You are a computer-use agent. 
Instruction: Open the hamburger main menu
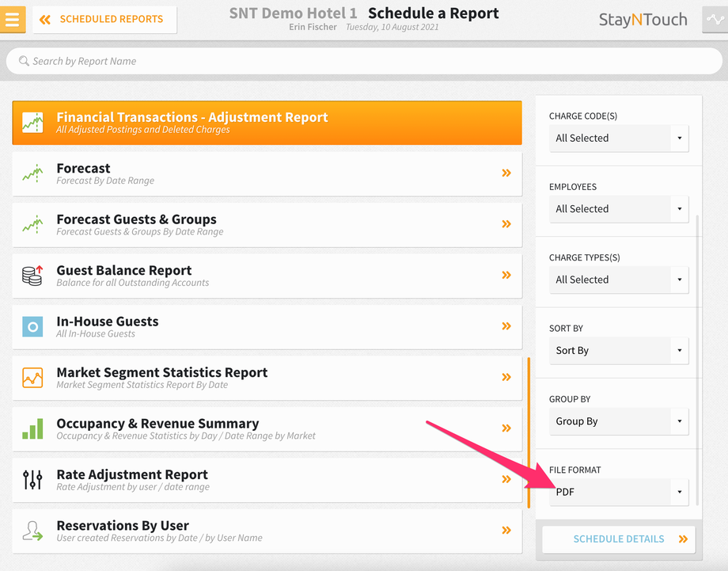click(x=12, y=20)
